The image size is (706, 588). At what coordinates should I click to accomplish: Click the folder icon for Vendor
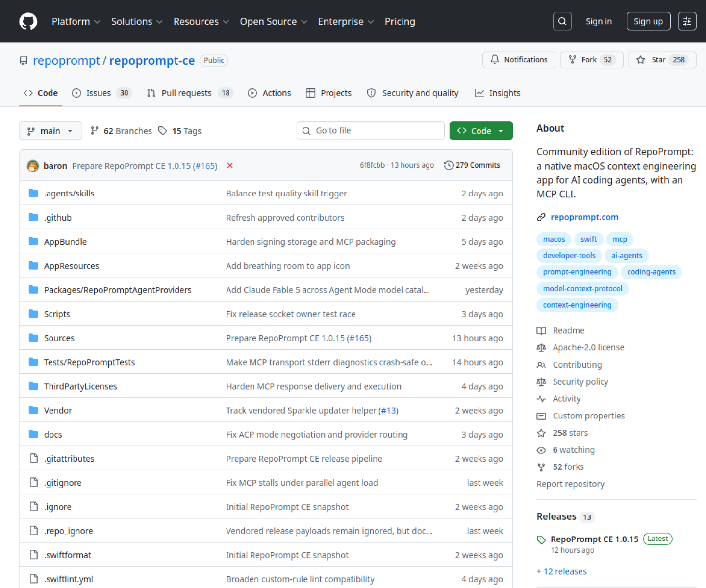(x=33, y=410)
